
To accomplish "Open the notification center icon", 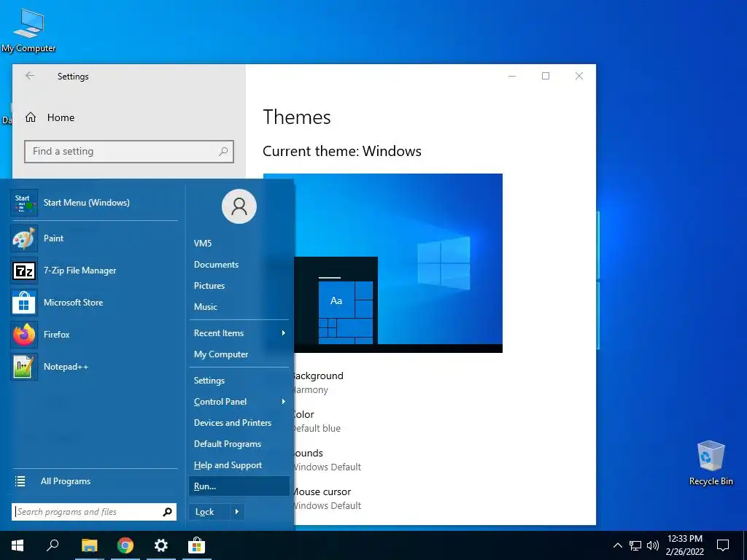I will 723,545.
